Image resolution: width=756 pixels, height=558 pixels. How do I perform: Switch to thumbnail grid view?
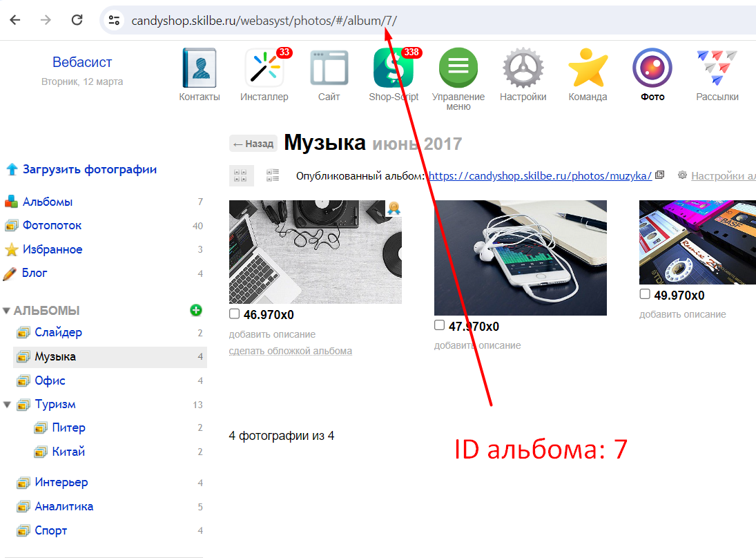[241, 175]
